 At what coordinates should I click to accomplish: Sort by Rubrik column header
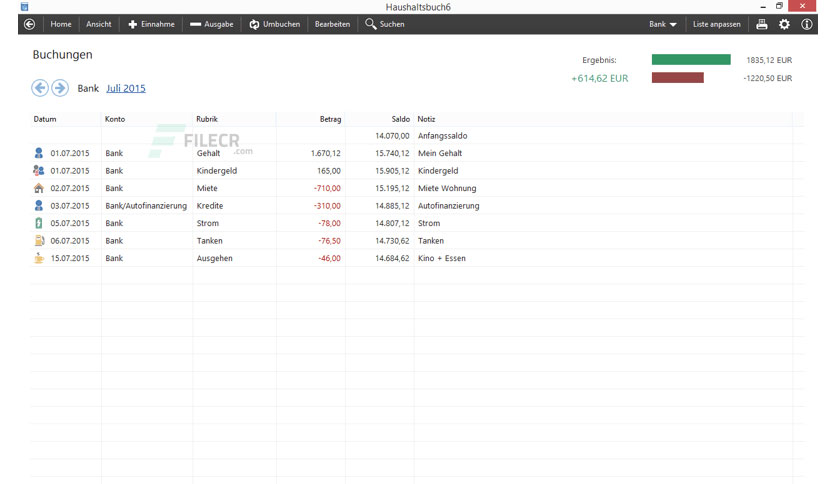click(x=207, y=119)
